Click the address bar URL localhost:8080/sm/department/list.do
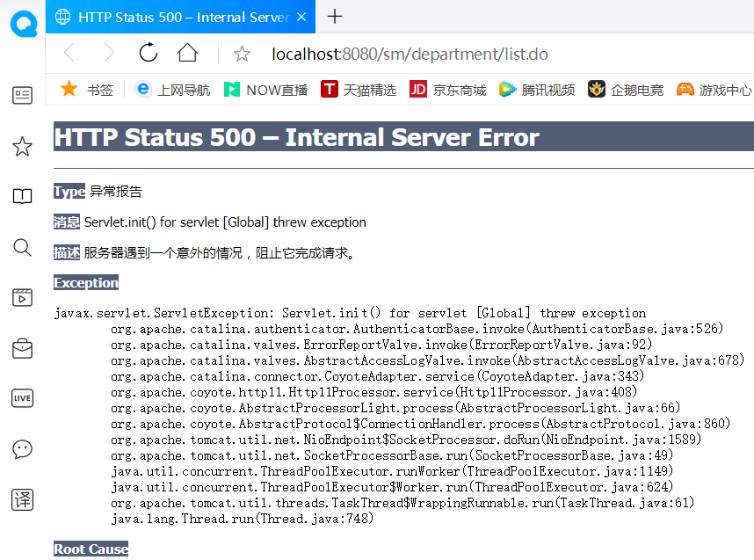Image resolution: width=754 pixels, height=560 pixels. point(410,54)
